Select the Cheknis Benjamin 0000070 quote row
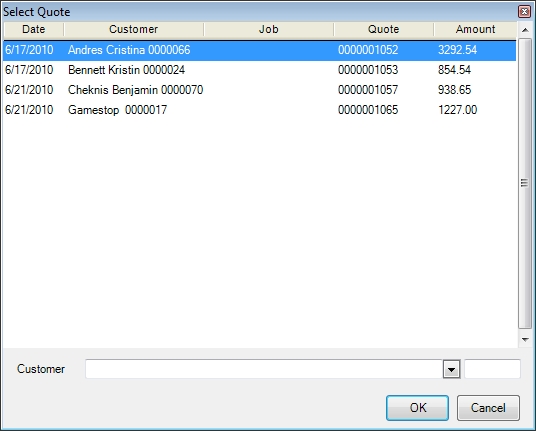 click(259, 90)
